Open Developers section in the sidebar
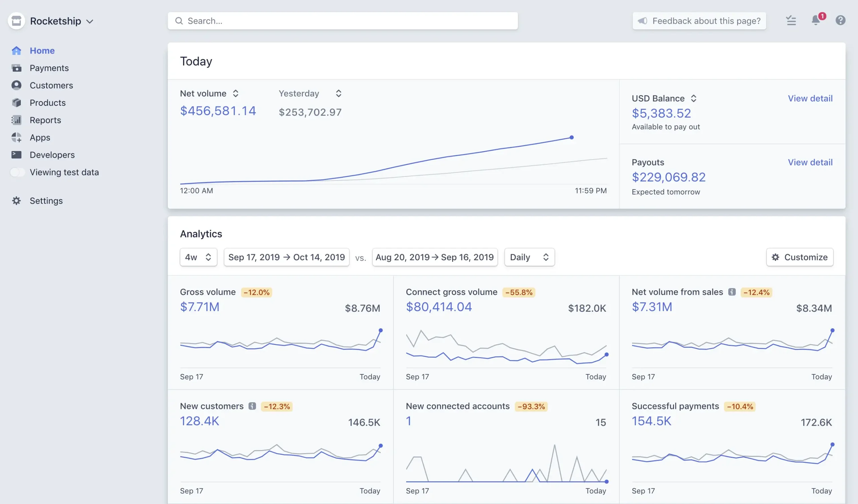This screenshot has width=858, height=504. pyautogui.click(x=52, y=155)
